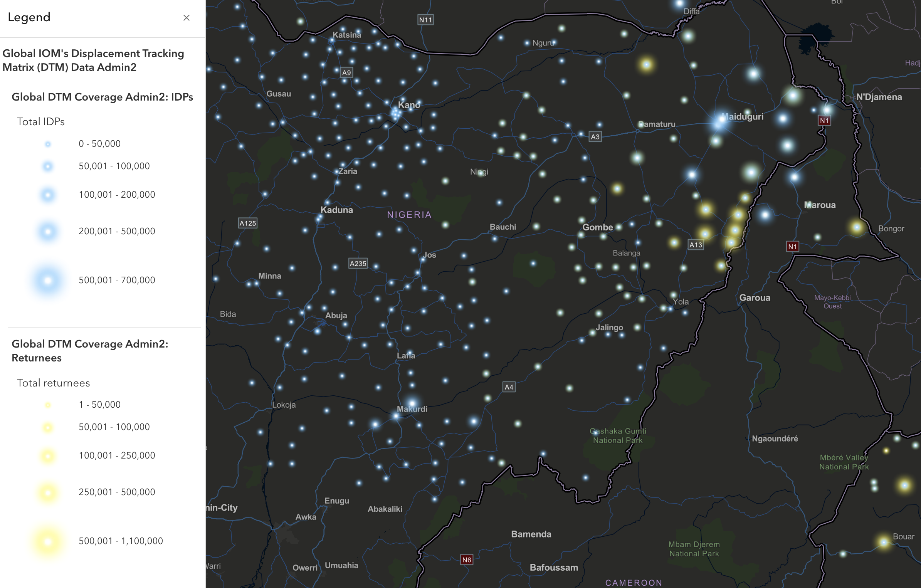Select the A3 highway marker near Damaturu
Image resolution: width=921 pixels, height=588 pixels.
(x=595, y=136)
